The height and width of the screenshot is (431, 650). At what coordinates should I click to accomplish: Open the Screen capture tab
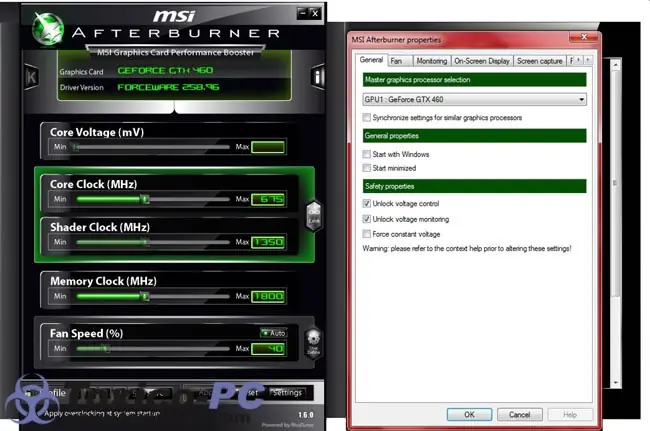(540, 61)
